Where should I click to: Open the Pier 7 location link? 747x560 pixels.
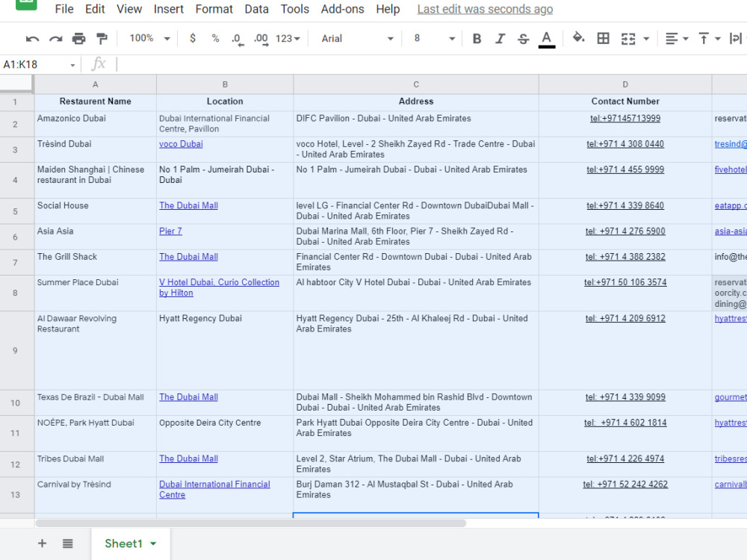tap(170, 231)
